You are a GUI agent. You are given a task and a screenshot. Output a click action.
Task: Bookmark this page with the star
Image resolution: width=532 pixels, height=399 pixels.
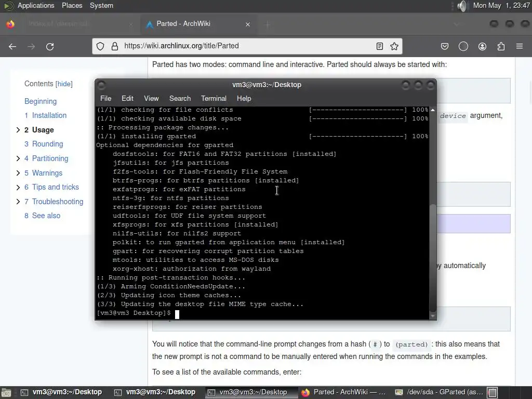pos(394,46)
